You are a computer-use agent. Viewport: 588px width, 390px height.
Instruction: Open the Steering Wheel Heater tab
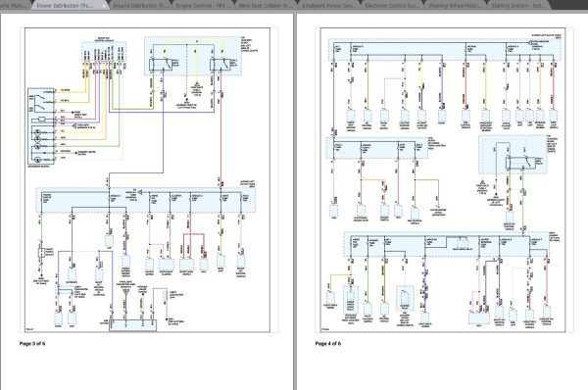click(x=455, y=5)
